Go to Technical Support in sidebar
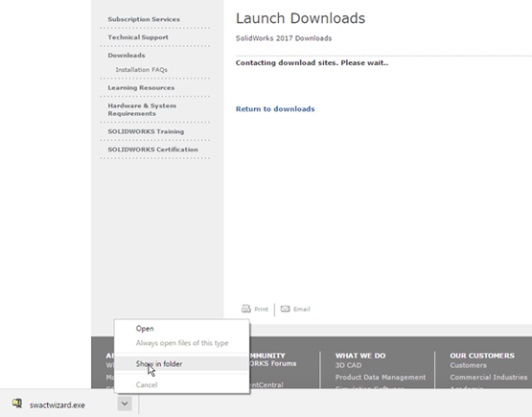The image size is (532, 417). pyautogui.click(x=138, y=37)
